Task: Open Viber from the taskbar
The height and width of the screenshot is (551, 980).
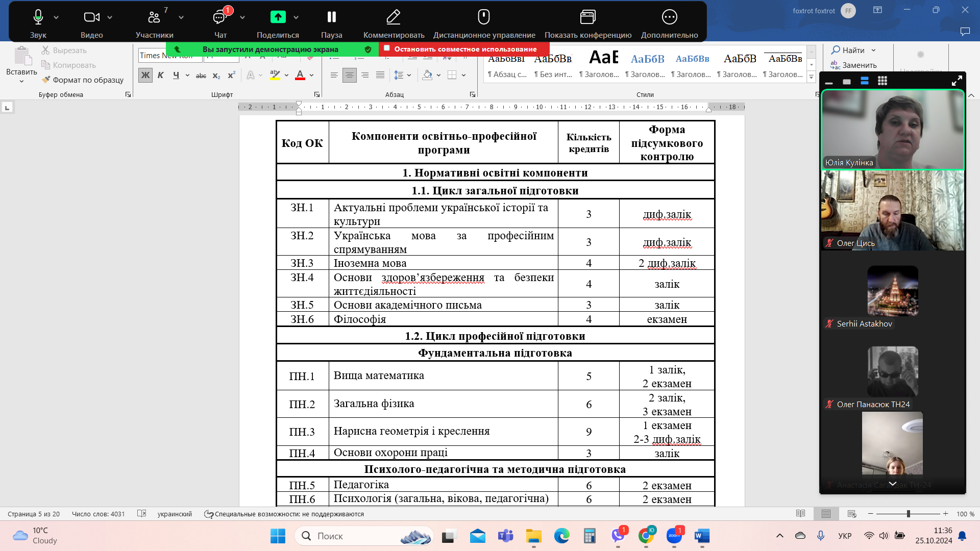Action: [618, 536]
